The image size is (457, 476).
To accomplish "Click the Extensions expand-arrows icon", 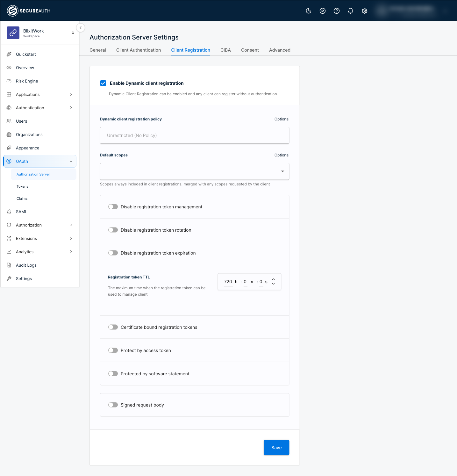I will [x=9, y=238].
